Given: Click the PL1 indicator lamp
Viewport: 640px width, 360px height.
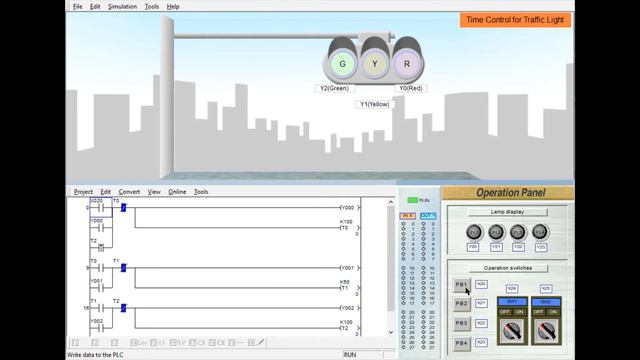Looking at the screenshot, I should 474,232.
